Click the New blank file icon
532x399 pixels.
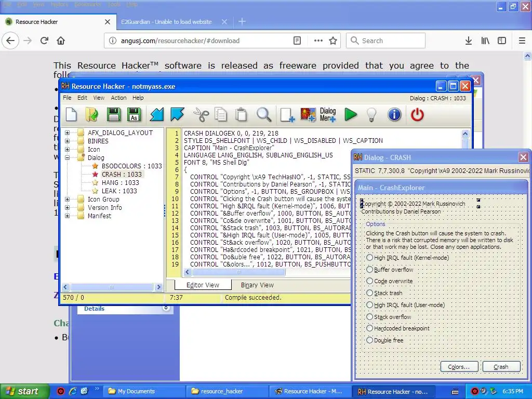click(71, 115)
